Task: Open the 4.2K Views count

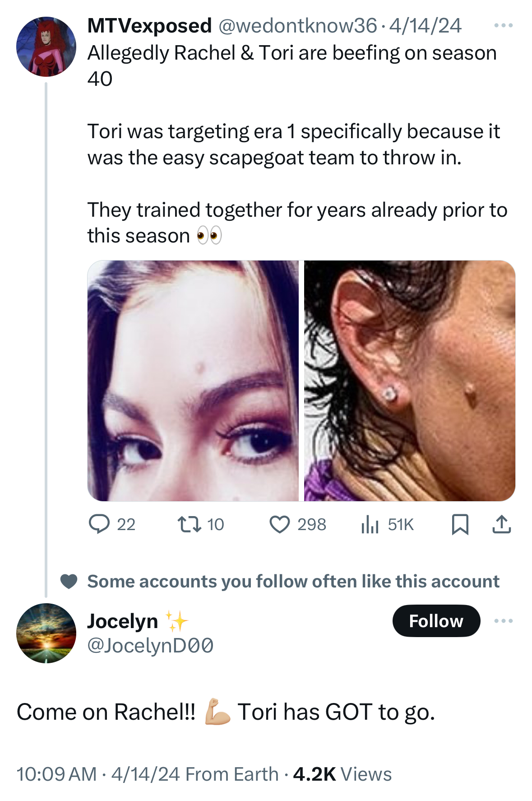Action: pyautogui.click(x=342, y=774)
